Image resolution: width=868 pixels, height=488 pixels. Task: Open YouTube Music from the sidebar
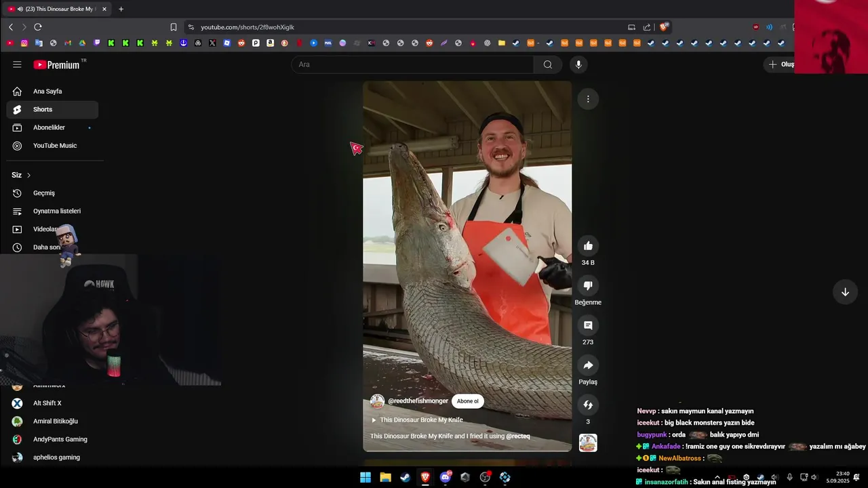52,146
